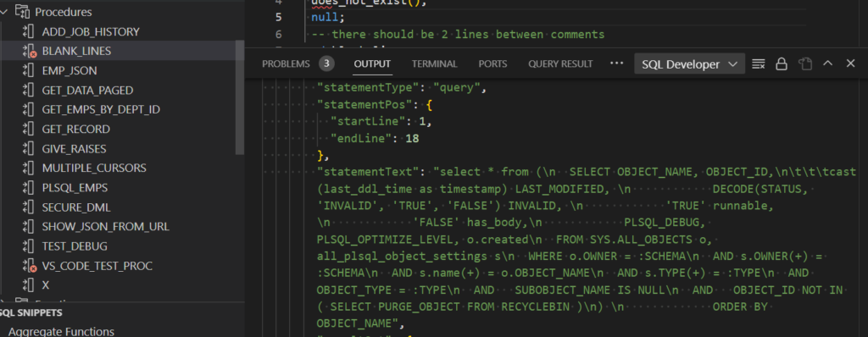Screen dimensions: 868x337
Task: Click the X procedure icon
Action: point(28,285)
